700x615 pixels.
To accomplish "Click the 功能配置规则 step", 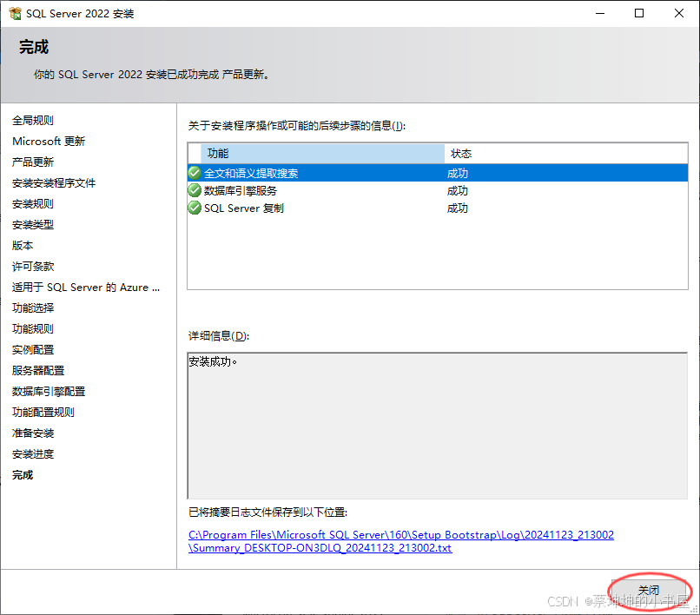I will coord(43,413).
